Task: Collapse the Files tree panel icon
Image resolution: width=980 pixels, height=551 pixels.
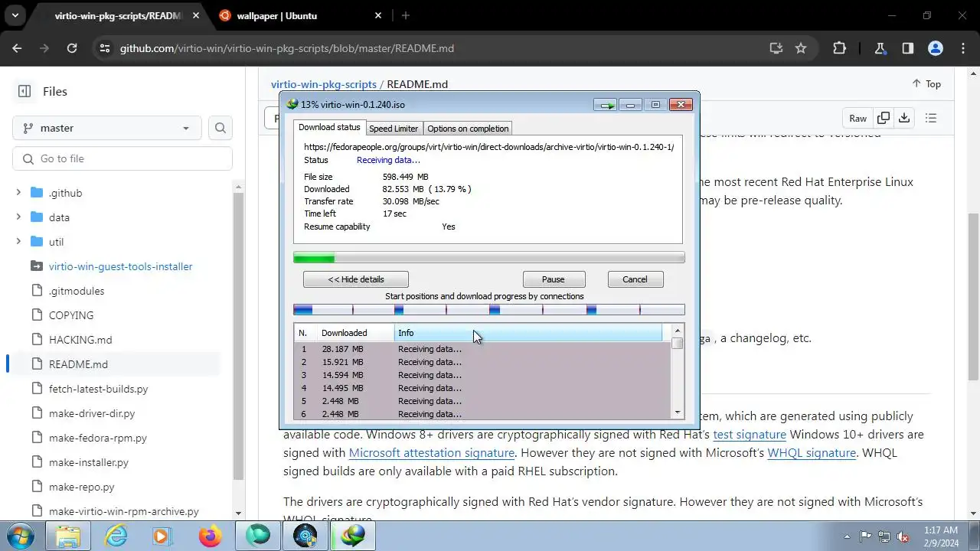Action: tap(24, 91)
